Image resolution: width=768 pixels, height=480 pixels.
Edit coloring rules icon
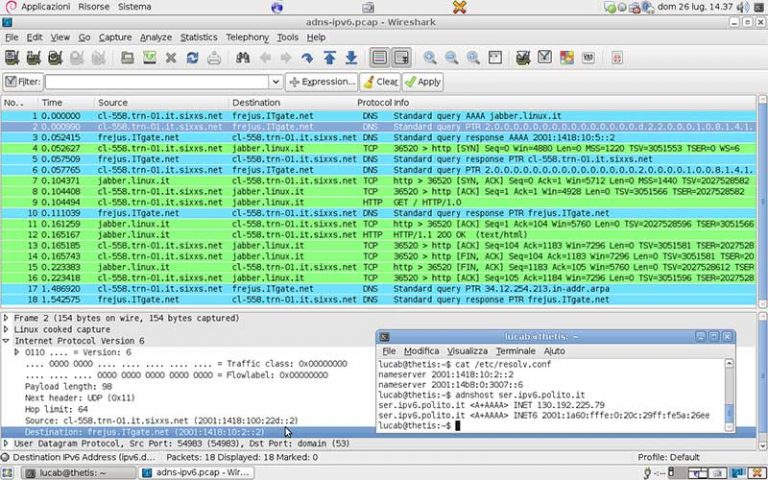567,58
